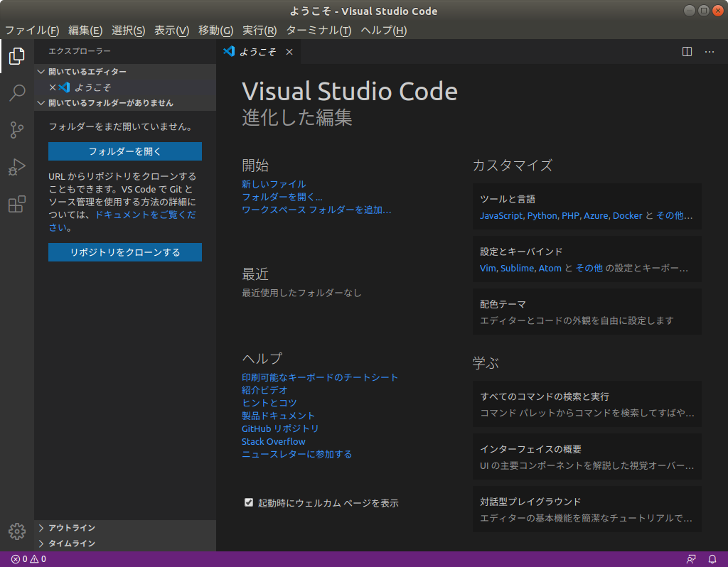This screenshot has height=567, width=728.
Task: Open the 選択(S) menu
Action: [x=129, y=31]
